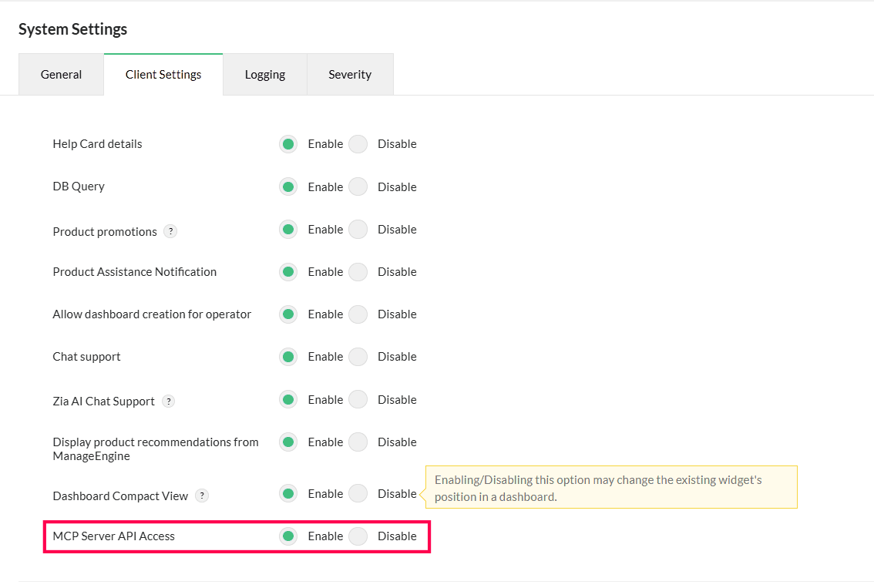Screen dimensions: 874x588
Task: Select the Client Settings tab
Action: click(x=163, y=75)
